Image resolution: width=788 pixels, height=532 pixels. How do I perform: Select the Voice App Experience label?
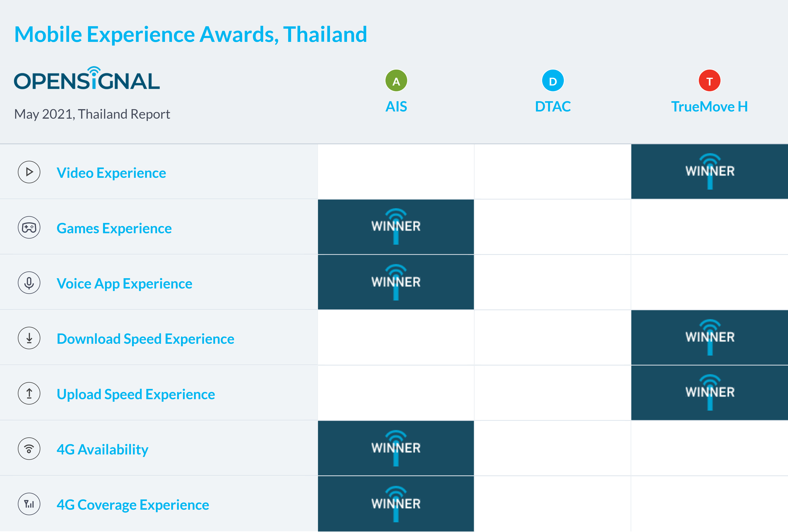click(x=124, y=284)
